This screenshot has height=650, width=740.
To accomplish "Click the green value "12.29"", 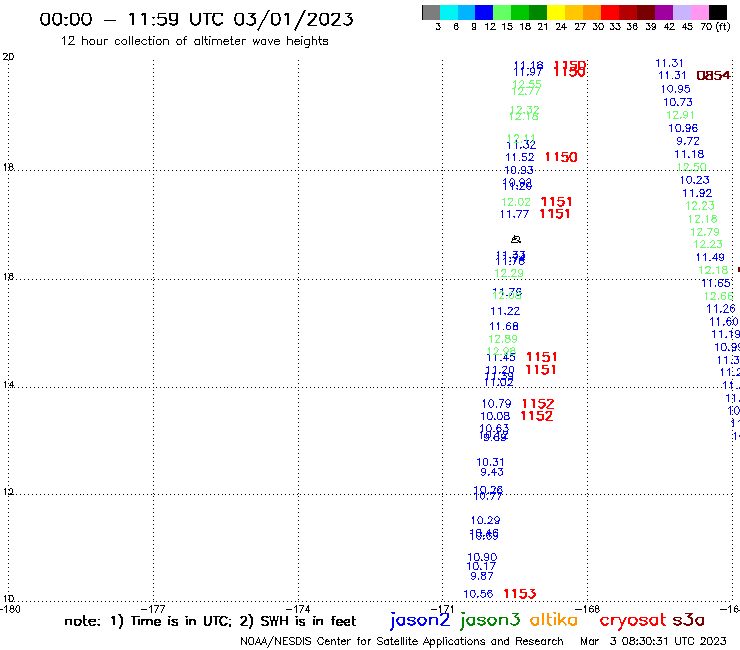I will point(509,273).
